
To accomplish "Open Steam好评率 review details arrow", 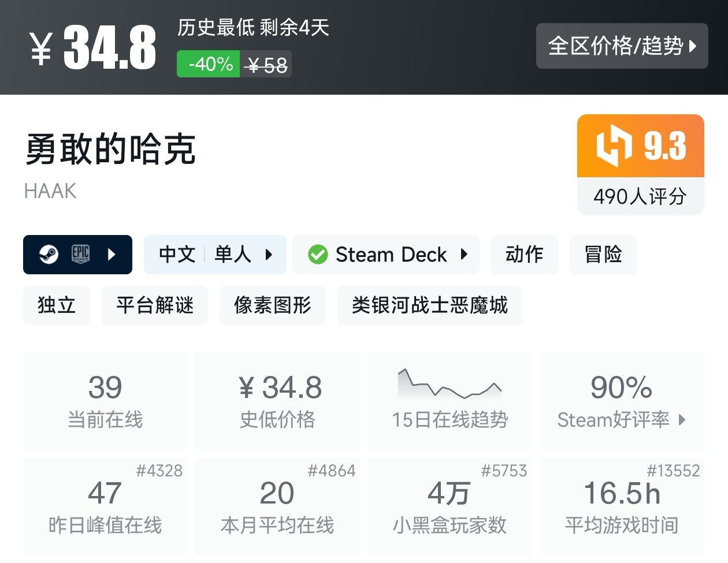I will (x=682, y=420).
